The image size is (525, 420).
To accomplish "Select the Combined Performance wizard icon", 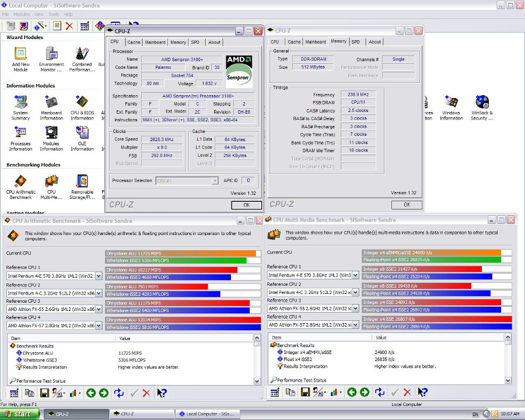I will point(82,60).
